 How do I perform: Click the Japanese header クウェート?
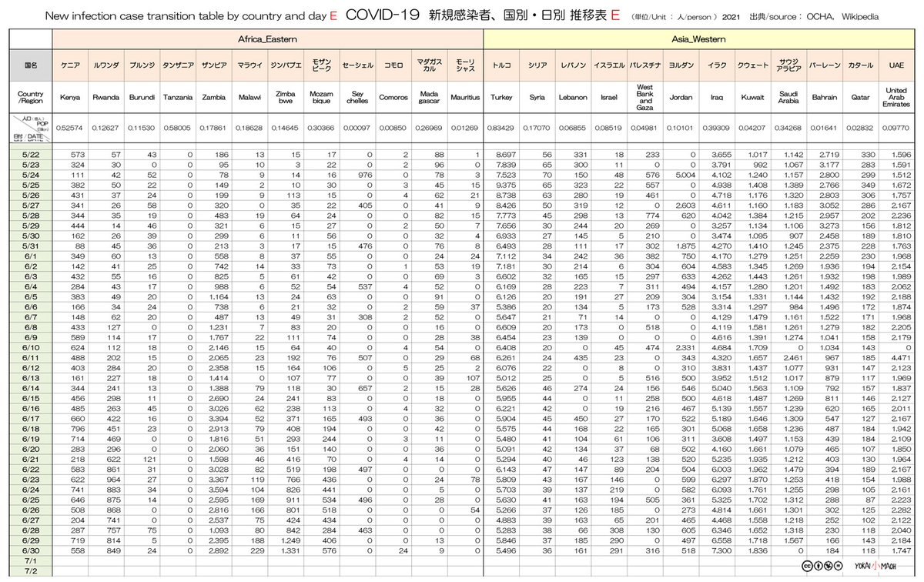[753, 66]
